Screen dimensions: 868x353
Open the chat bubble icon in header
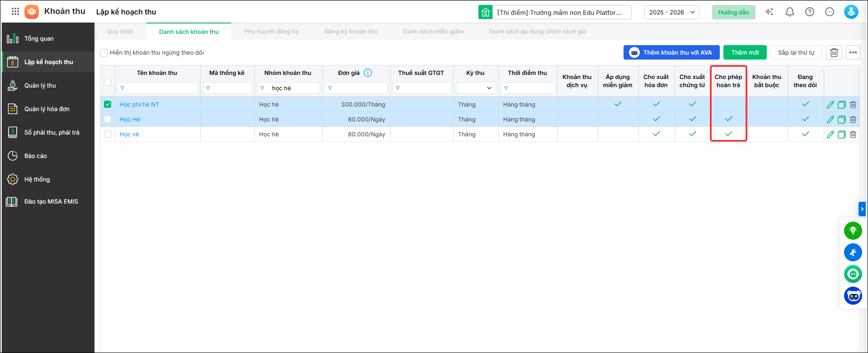(x=830, y=12)
